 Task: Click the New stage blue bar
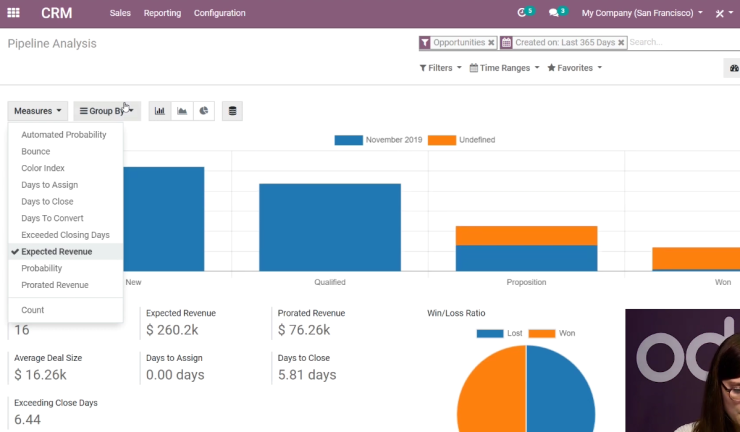click(164, 219)
